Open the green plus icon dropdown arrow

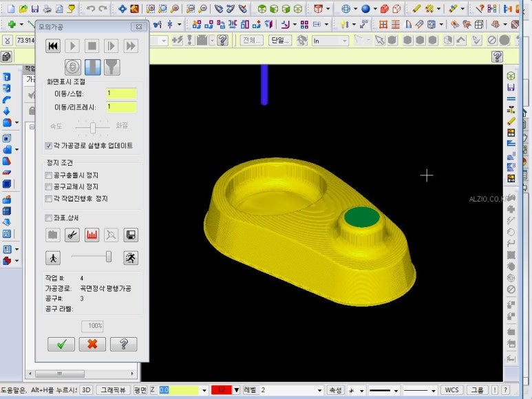point(21,24)
